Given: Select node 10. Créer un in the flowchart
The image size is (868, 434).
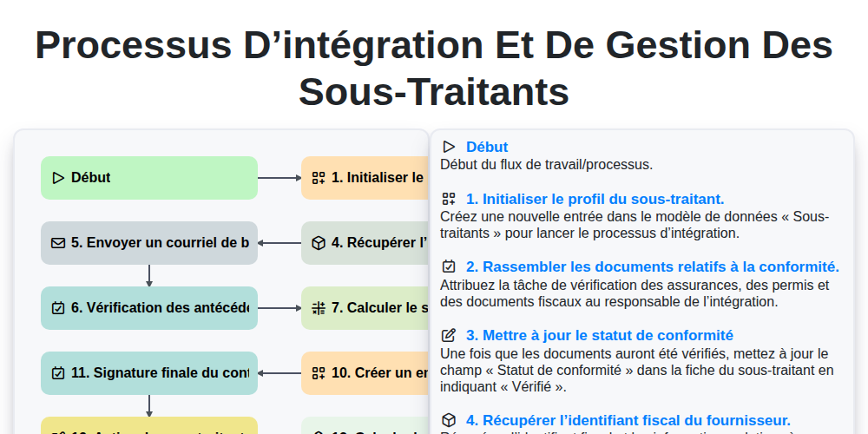Looking at the screenshot, I should (365, 373).
